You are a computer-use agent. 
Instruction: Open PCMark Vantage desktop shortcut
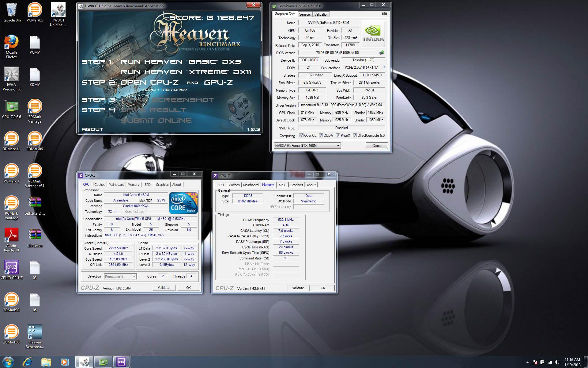point(11,208)
